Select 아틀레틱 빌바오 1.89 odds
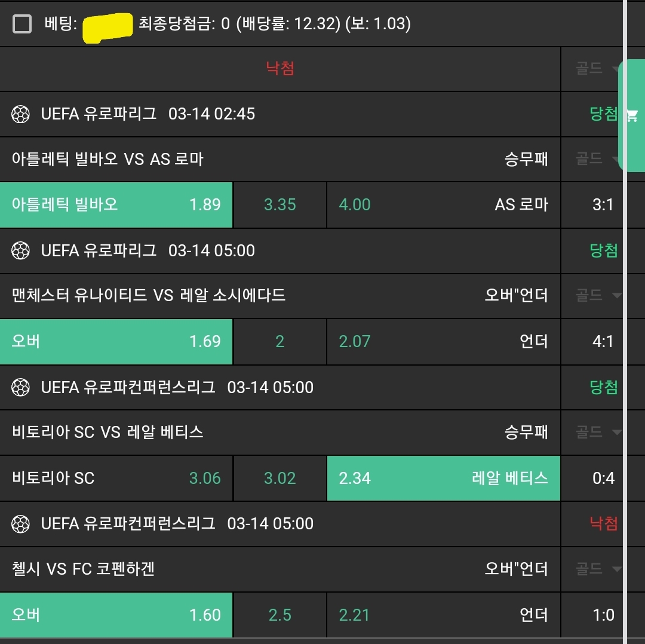 coord(116,205)
